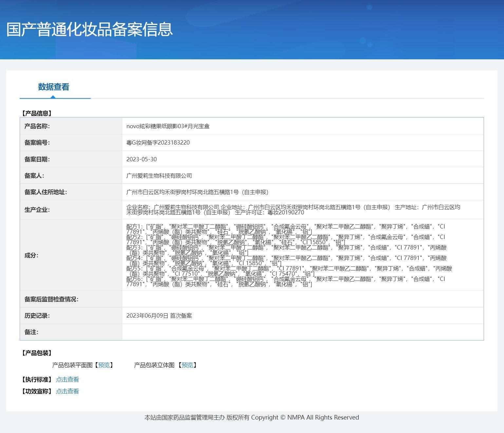The height and width of the screenshot is (433, 504).
Task: Click the 备案日期 row label
Action: coord(37,159)
